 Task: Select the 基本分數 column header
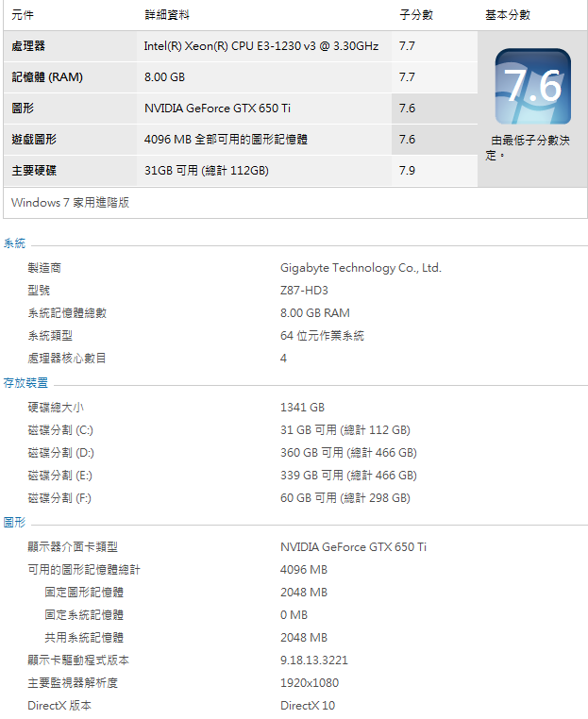(x=508, y=15)
